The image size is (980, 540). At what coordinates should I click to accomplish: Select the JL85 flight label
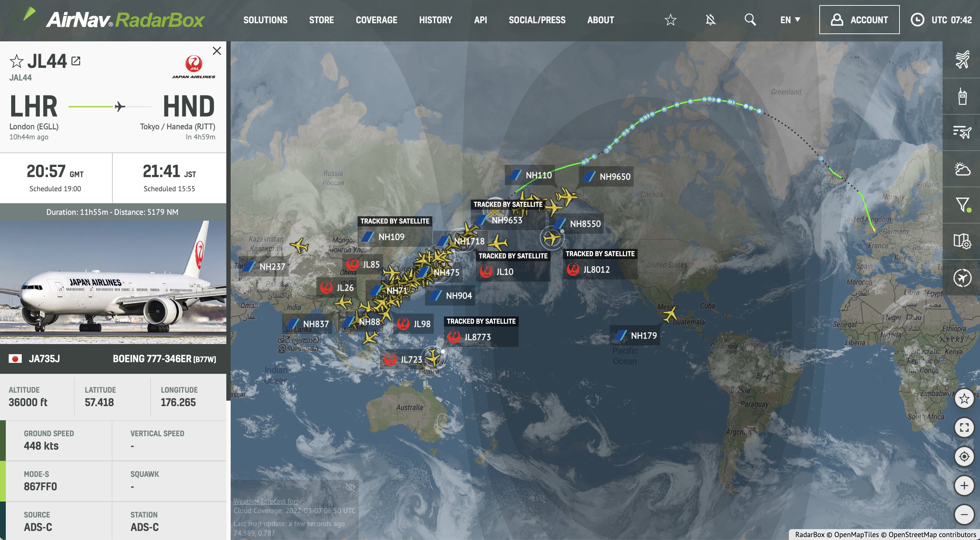[363, 265]
